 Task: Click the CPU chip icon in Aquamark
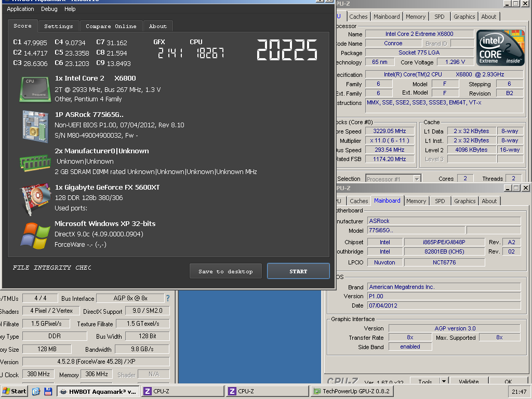click(x=35, y=89)
